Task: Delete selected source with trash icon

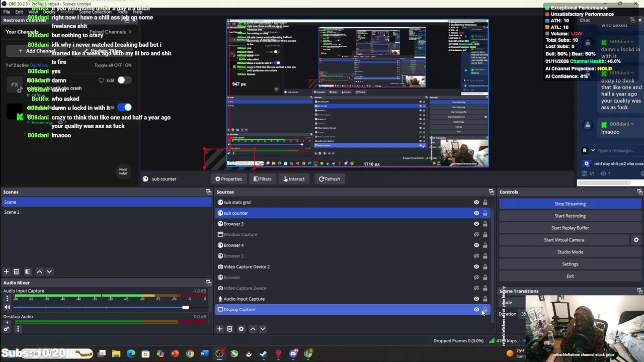Action: click(x=229, y=329)
